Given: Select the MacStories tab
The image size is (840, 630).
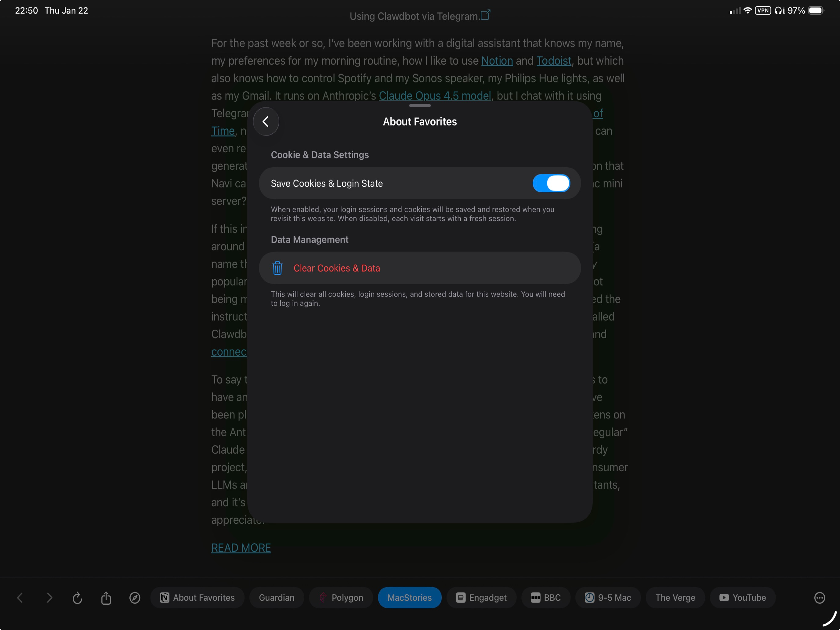Looking at the screenshot, I should [x=409, y=598].
